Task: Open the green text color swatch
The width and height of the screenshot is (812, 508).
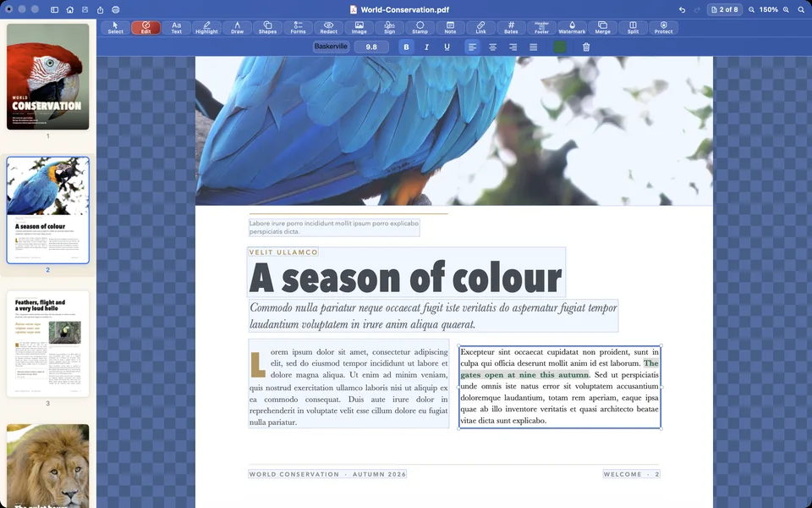Action: (x=560, y=47)
